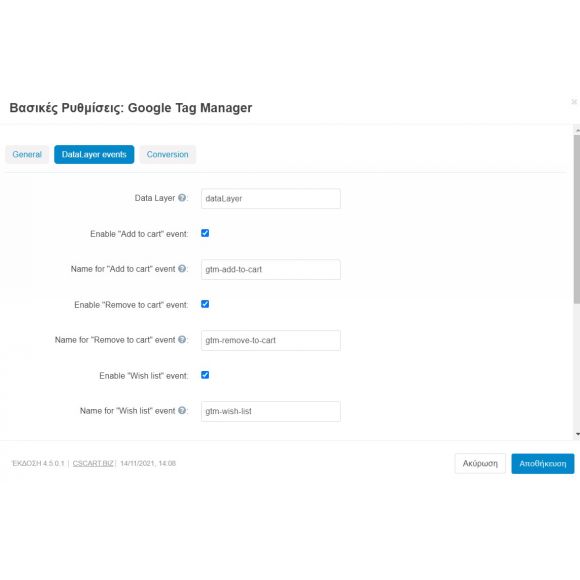Edit the gtm-wish-list name field
580x580 pixels.
271,411
